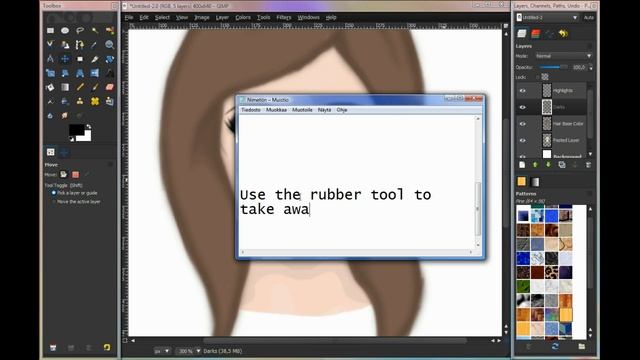Activate the Fuzzy Select wand tool
This screenshot has width=640, height=360.
click(95, 31)
